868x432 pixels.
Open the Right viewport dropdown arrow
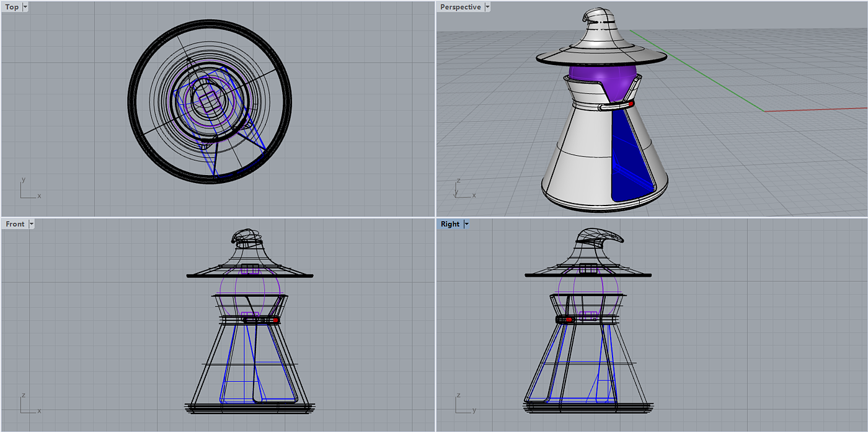(466, 224)
